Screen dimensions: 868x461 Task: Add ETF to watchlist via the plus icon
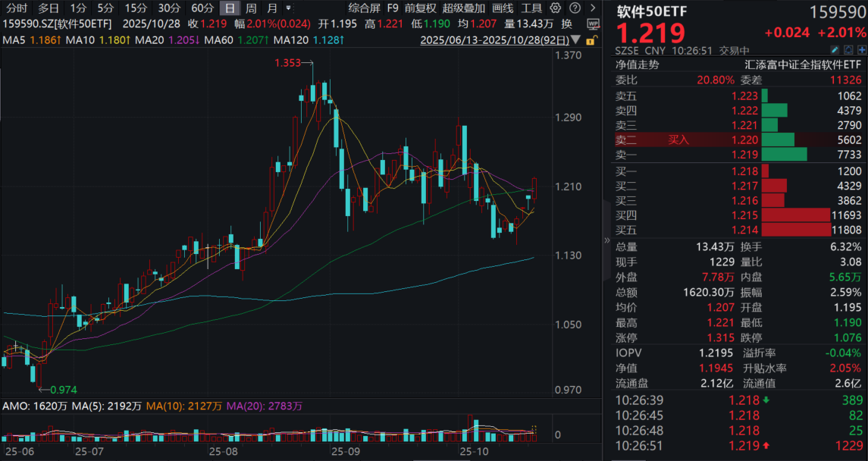pos(861,49)
